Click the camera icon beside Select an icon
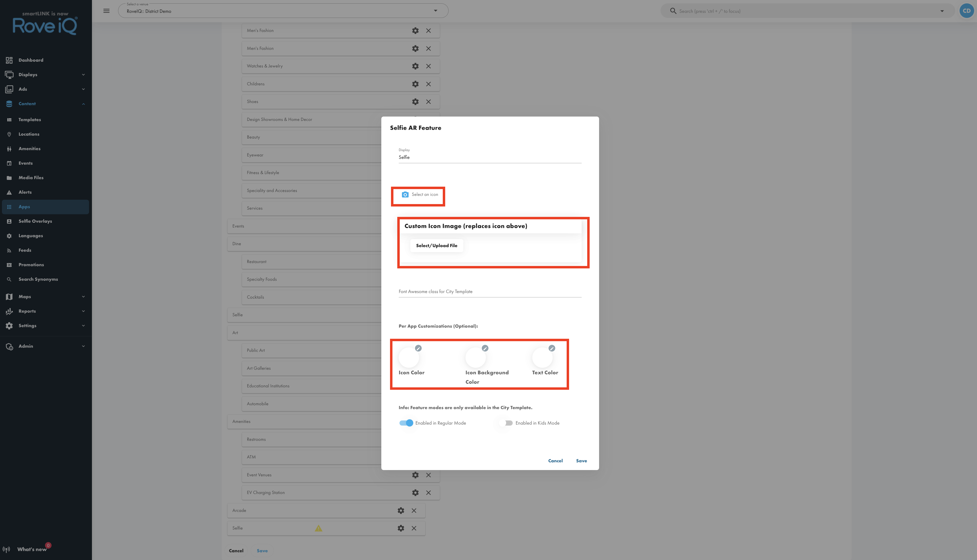977x560 pixels. coord(405,195)
